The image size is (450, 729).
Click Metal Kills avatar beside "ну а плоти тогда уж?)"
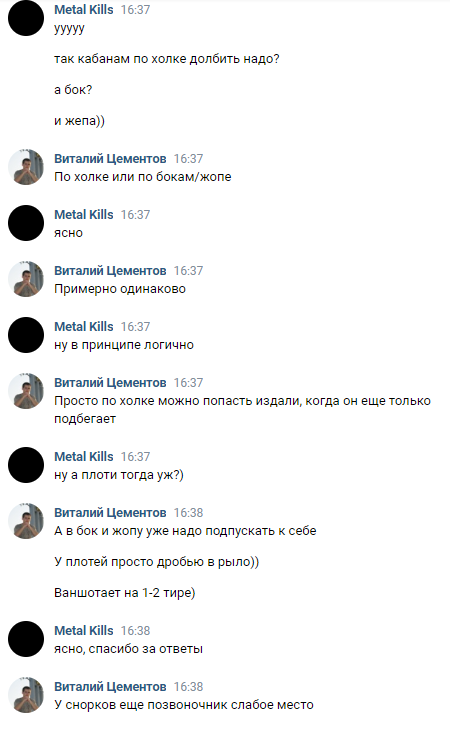(x=26, y=465)
